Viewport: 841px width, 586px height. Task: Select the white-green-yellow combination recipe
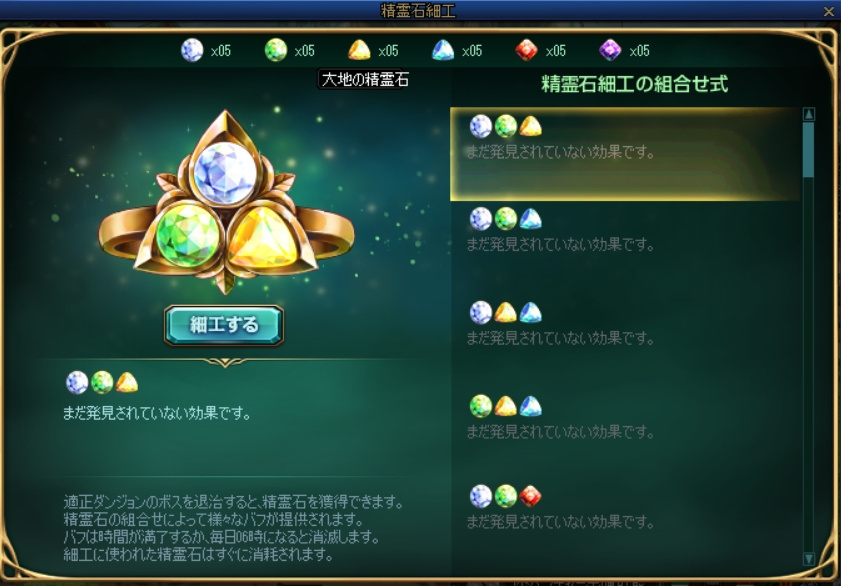[625, 154]
